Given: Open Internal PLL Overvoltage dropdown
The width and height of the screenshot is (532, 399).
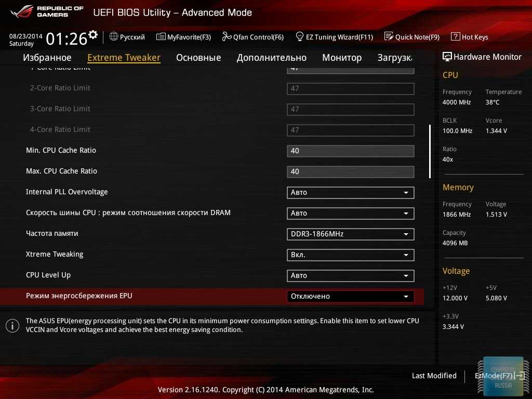Looking at the screenshot, I should (350, 193).
